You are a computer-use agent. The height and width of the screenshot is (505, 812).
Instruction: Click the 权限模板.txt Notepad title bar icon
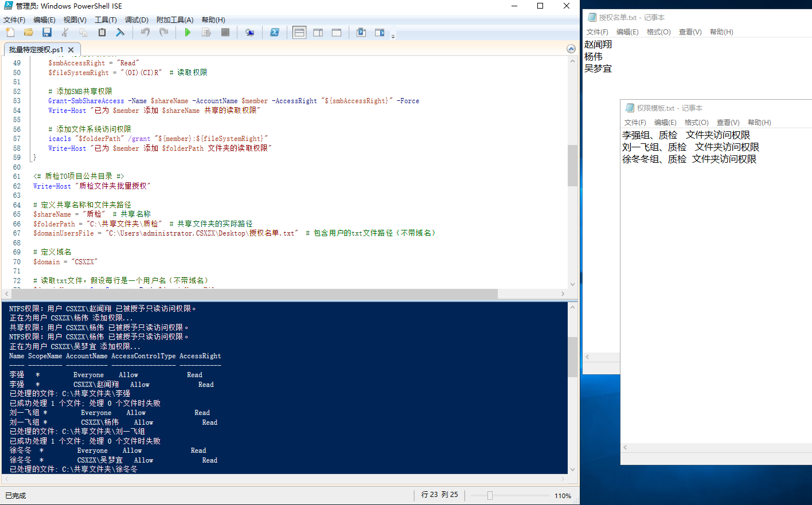(x=630, y=108)
